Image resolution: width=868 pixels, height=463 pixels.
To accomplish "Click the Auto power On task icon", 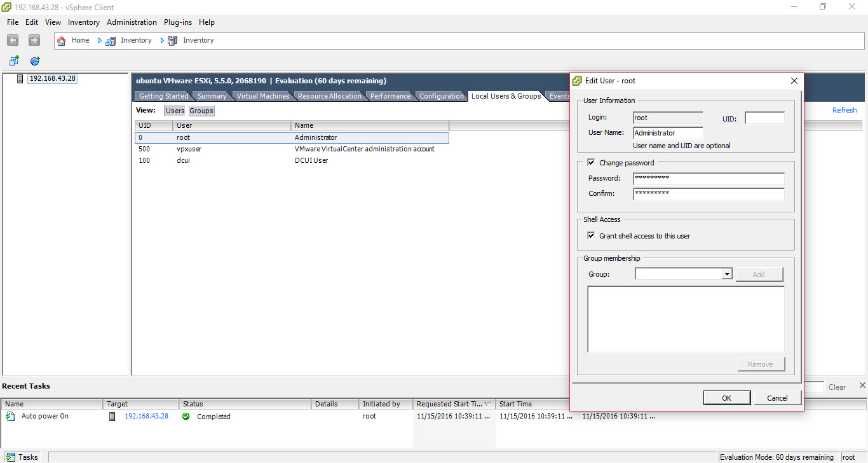I will (10, 416).
